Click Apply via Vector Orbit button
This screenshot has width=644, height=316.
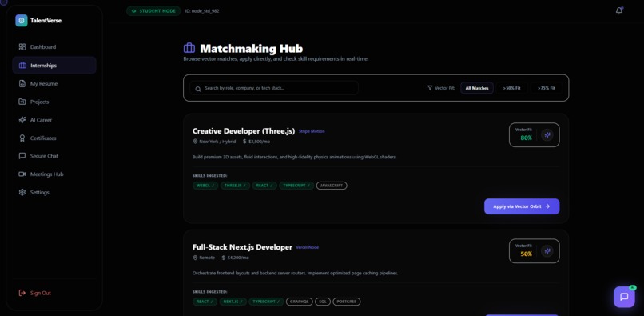tap(522, 206)
